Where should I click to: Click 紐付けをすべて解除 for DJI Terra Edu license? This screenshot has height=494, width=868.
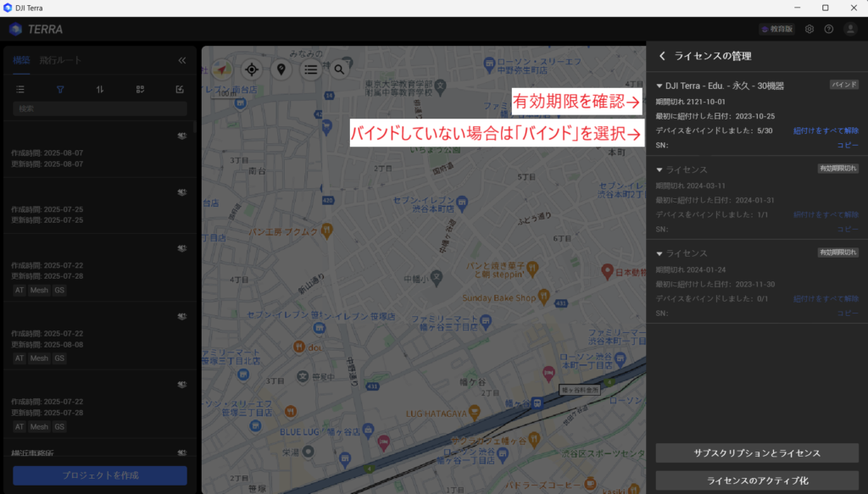click(826, 130)
